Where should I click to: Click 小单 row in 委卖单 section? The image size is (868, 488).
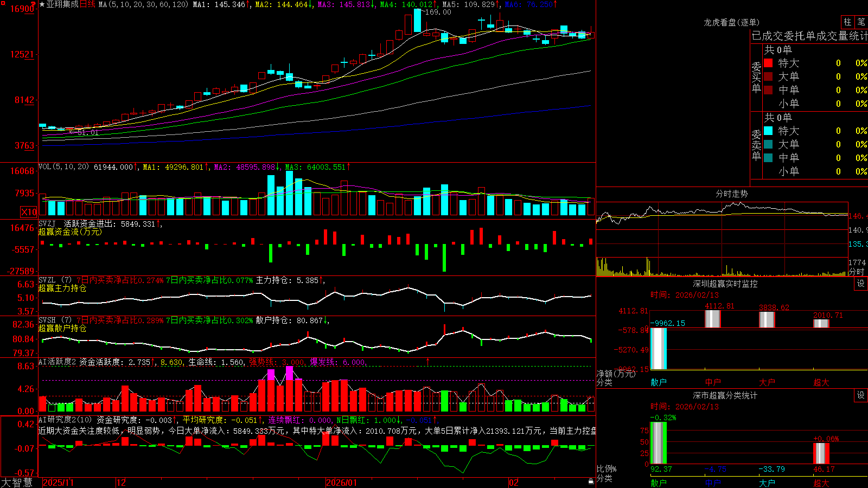815,171
